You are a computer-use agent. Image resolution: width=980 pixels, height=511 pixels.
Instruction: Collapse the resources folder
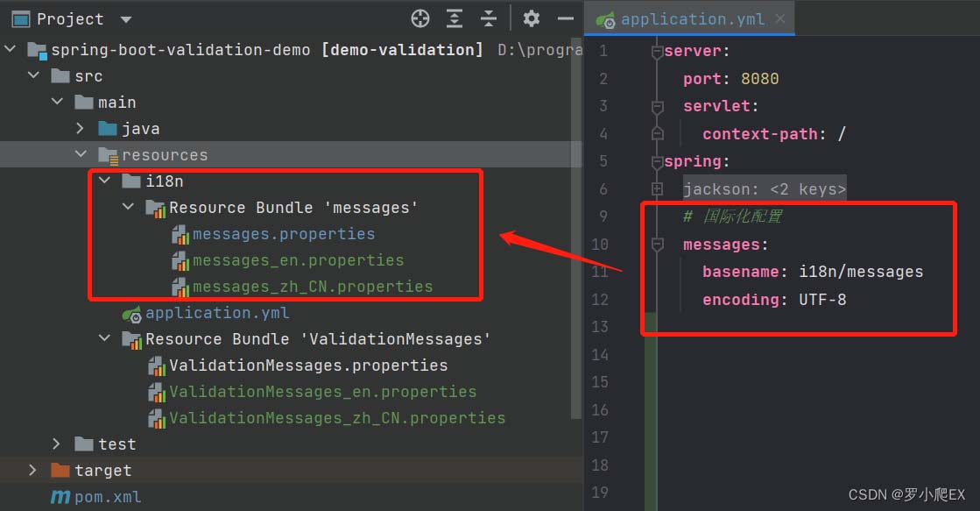[x=81, y=154]
